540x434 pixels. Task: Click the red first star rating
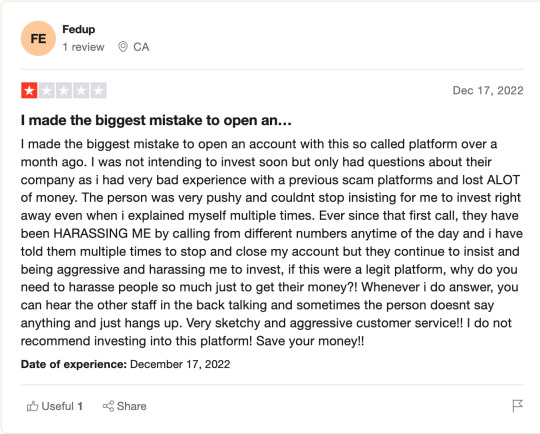tap(29, 91)
